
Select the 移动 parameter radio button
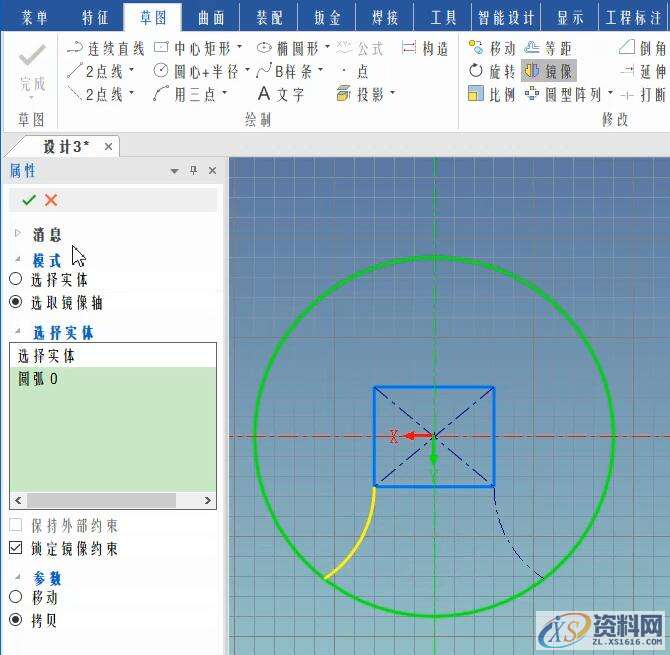click(x=15, y=596)
